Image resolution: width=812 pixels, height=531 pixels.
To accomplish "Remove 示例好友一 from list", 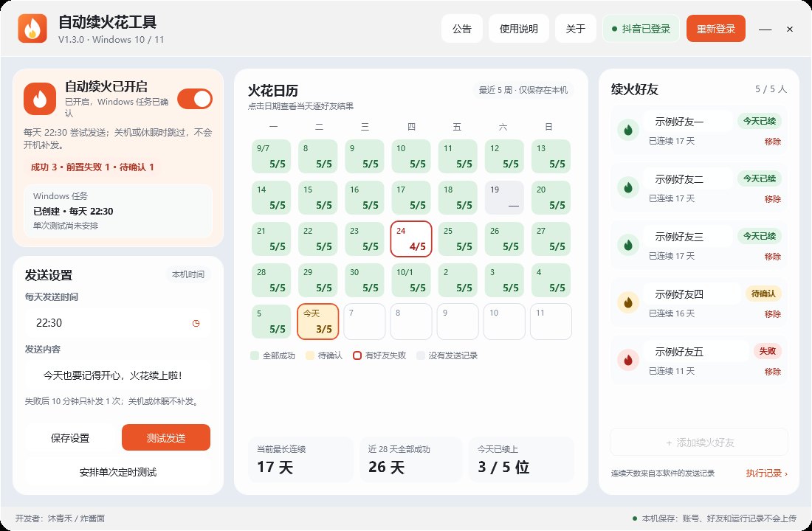I will point(773,142).
